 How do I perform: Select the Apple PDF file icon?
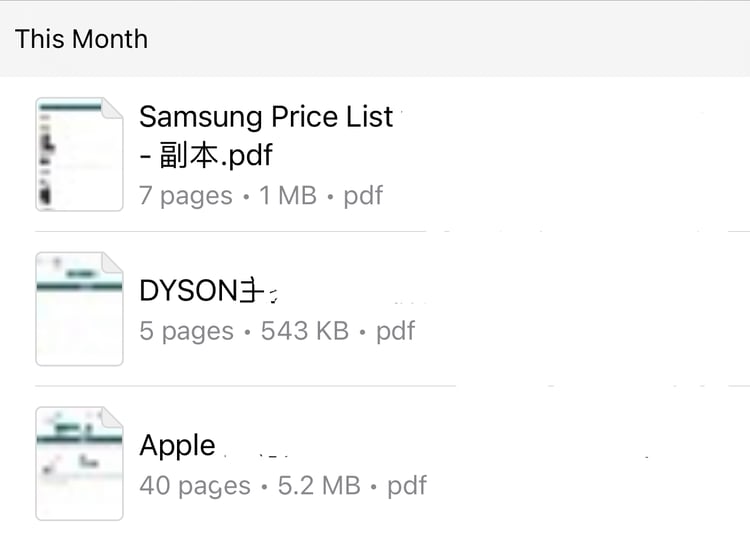coord(80,463)
